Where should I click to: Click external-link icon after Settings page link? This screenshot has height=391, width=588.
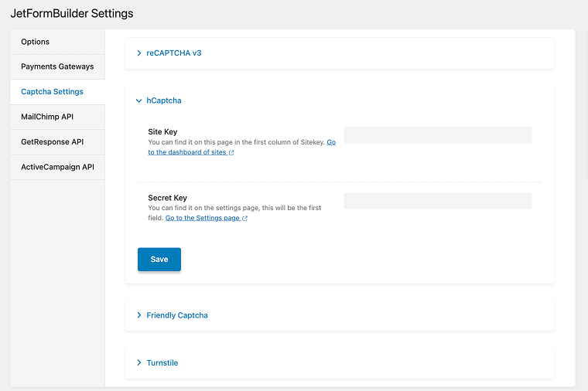pyautogui.click(x=245, y=219)
